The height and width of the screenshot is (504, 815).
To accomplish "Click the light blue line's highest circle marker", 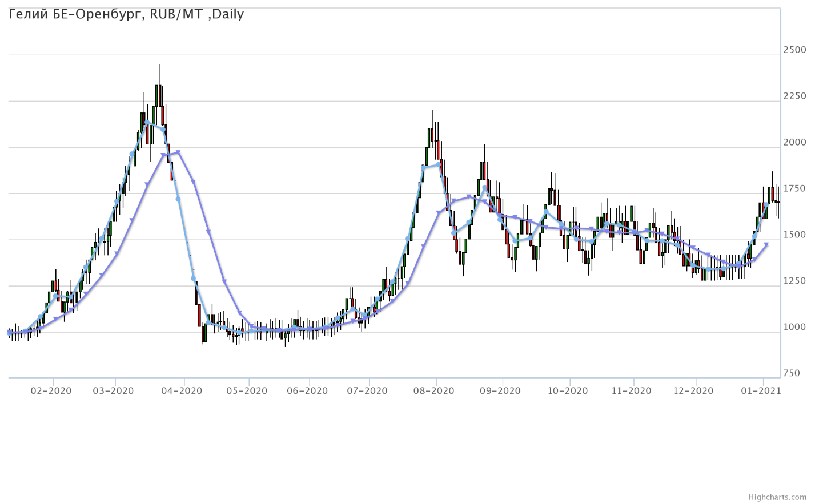I will [x=147, y=123].
